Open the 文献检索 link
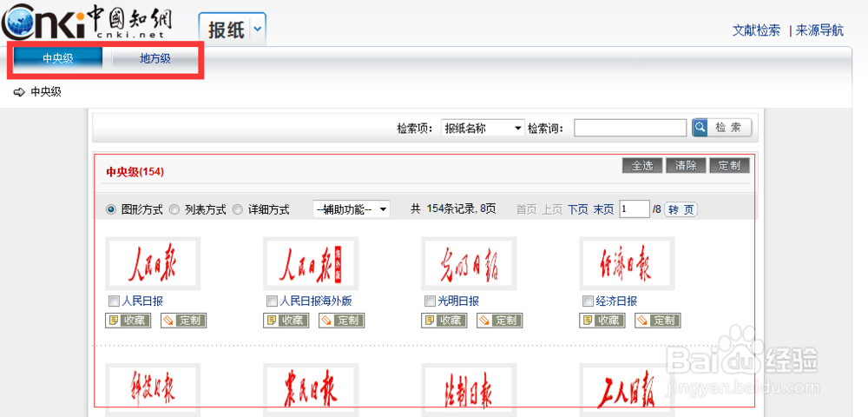868x417 pixels. pos(756,30)
